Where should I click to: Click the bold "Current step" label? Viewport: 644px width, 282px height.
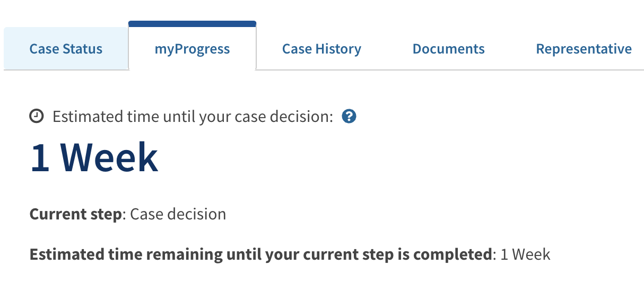coord(75,214)
